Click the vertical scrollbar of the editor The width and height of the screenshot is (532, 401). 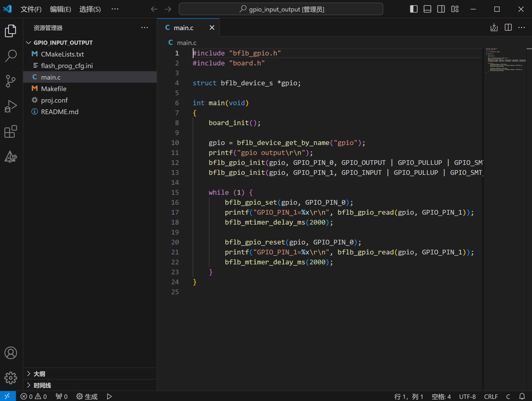pos(529,219)
